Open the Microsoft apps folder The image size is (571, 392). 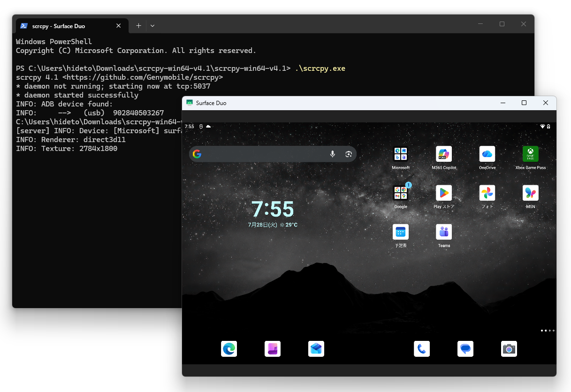pos(401,154)
